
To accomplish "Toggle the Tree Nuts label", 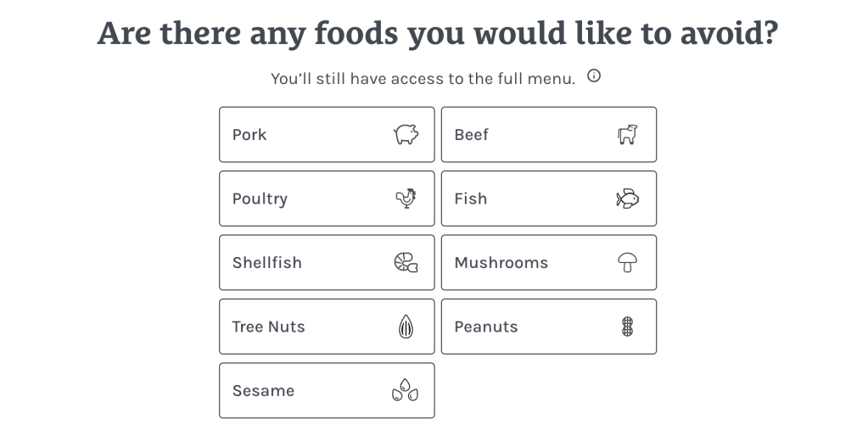I will 268,327.
